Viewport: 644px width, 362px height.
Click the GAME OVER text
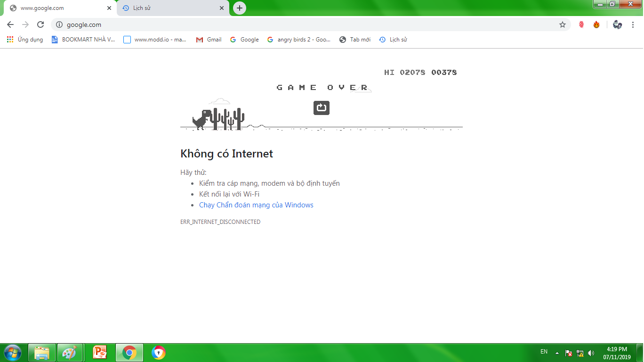click(322, 87)
